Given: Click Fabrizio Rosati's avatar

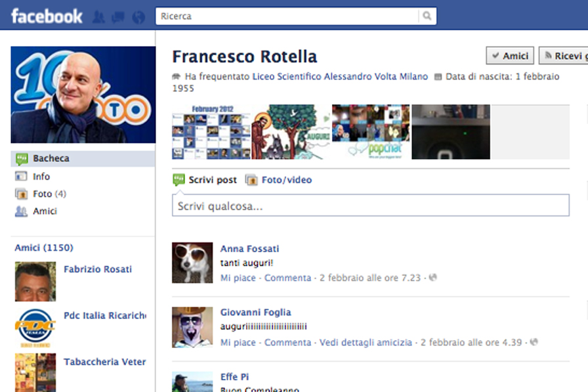Looking at the screenshot, I should coord(35,282).
